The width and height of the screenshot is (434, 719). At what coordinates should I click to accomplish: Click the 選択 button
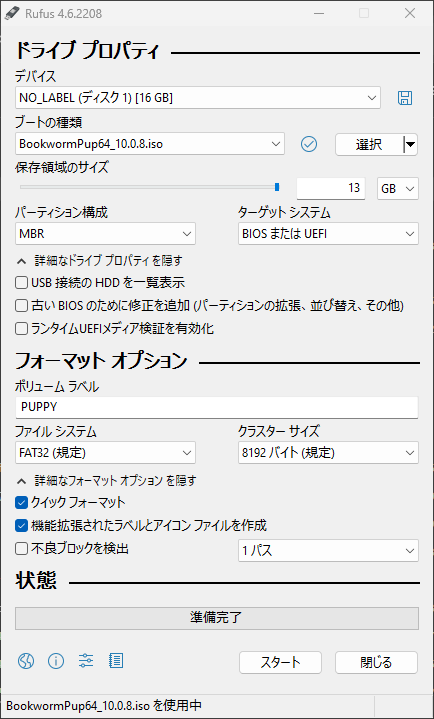point(369,145)
